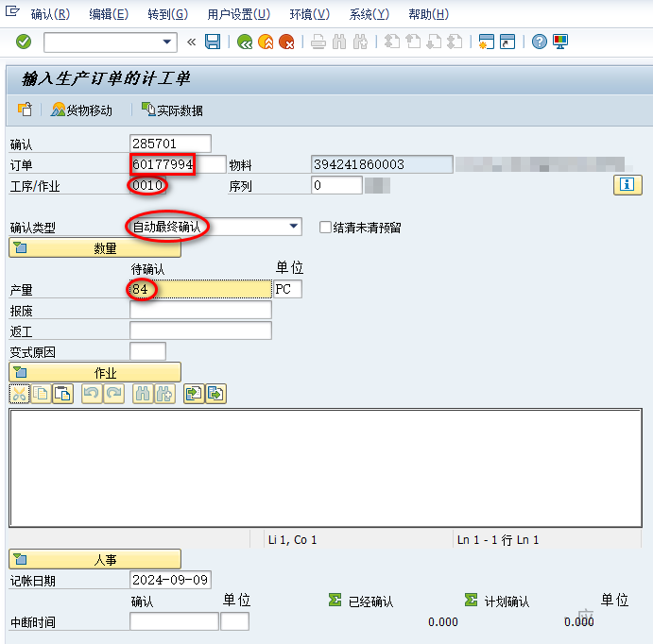Click the red Cancel icon in toolbar
The width and height of the screenshot is (653, 644).
click(286, 42)
